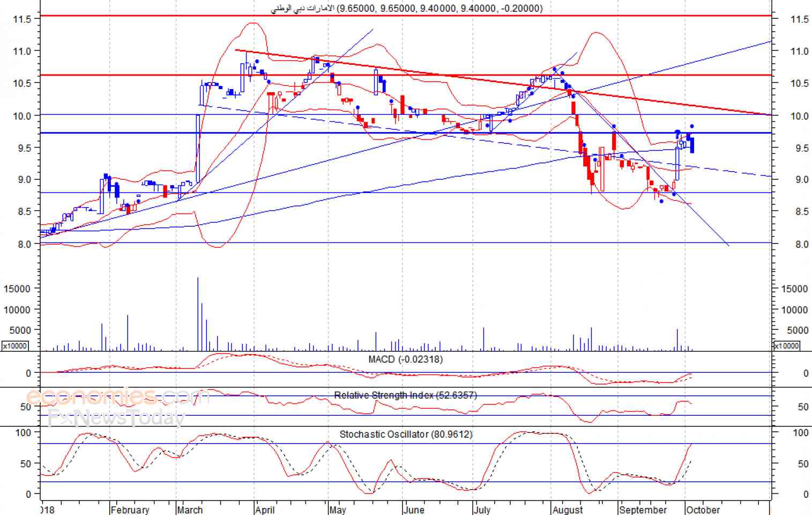
Task: Select the August label on the time axis
Action: pos(568,510)
